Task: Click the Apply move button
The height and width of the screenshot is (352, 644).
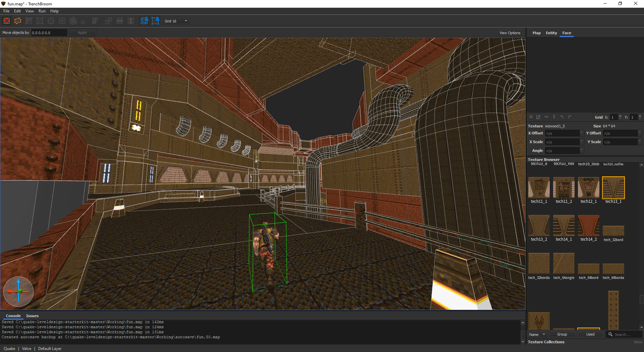Action: coord(83,33)
